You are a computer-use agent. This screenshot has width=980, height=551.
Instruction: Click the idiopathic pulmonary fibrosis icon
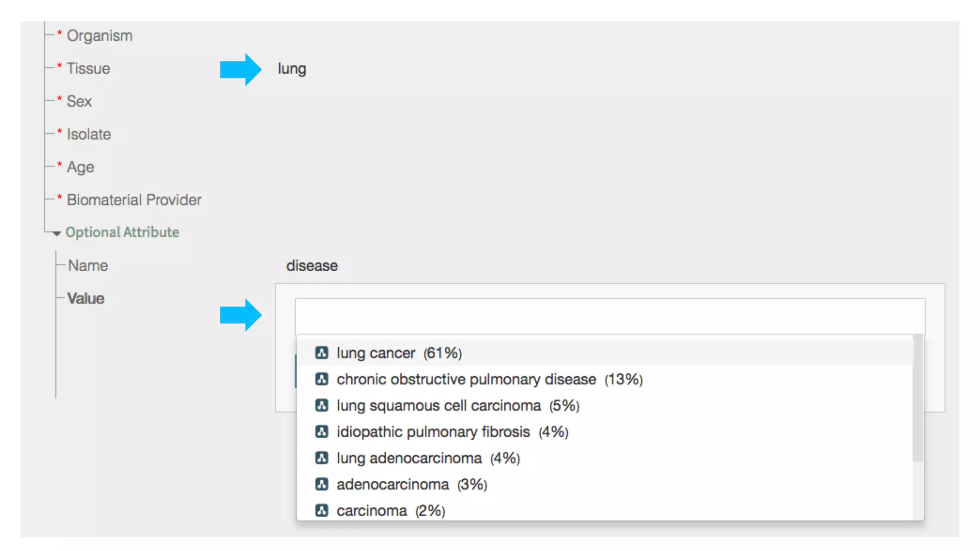(x=322, y=432)
